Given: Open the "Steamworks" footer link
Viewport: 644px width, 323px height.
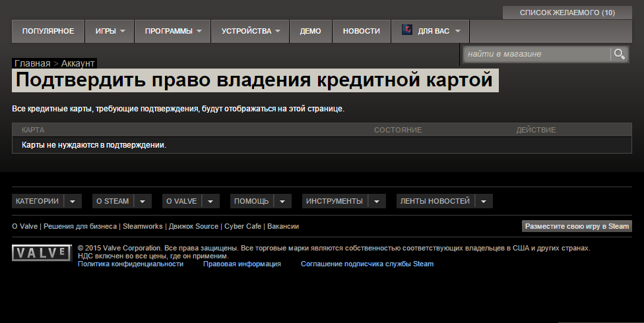Looking at the screenshot, I should click(x=143, y=226).
